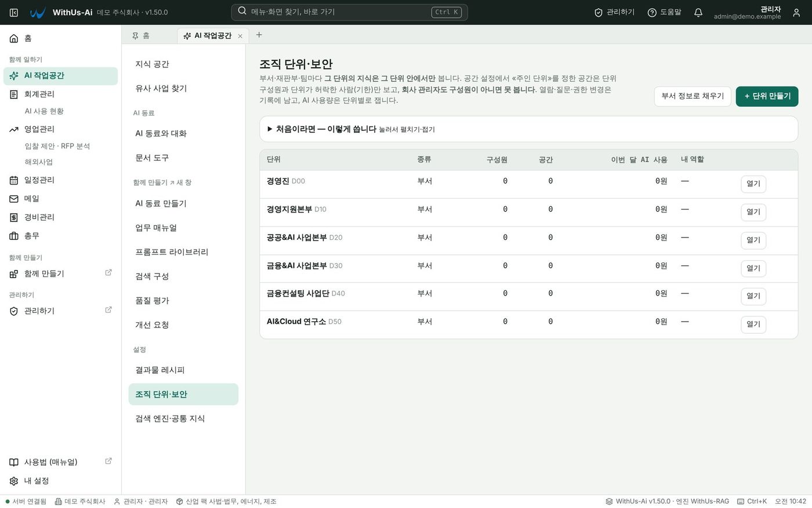Switch to the pinned 홈 tab
This screenshot has width=812, height=508.
pyautogui.click(x=140, y=35)
